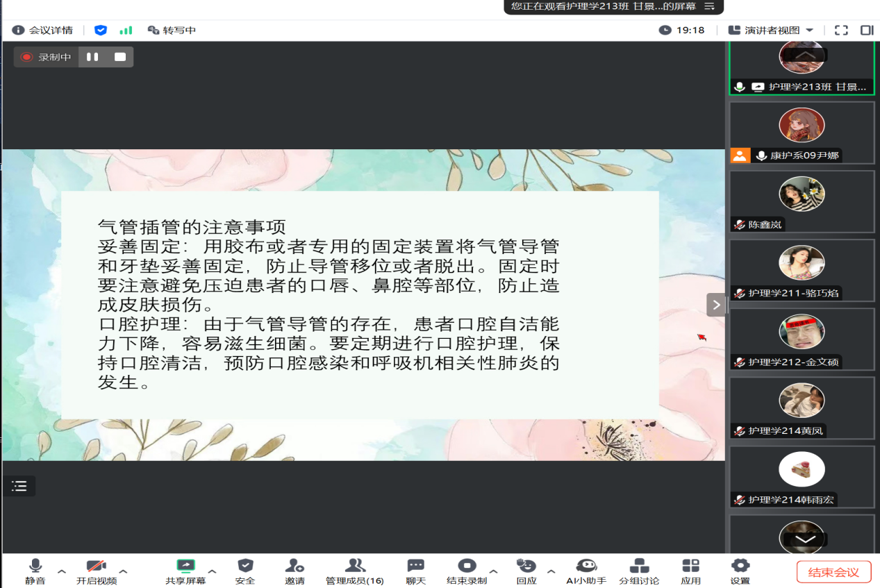Open Breakout discussion groups
Screen dimensions: 880x588
tap(639, 571)
